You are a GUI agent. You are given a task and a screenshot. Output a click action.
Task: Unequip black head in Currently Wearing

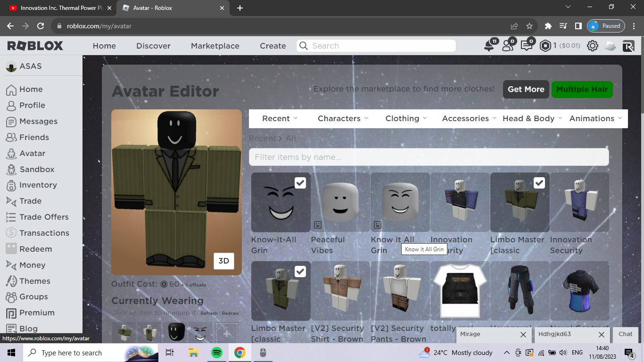point(176,332)
